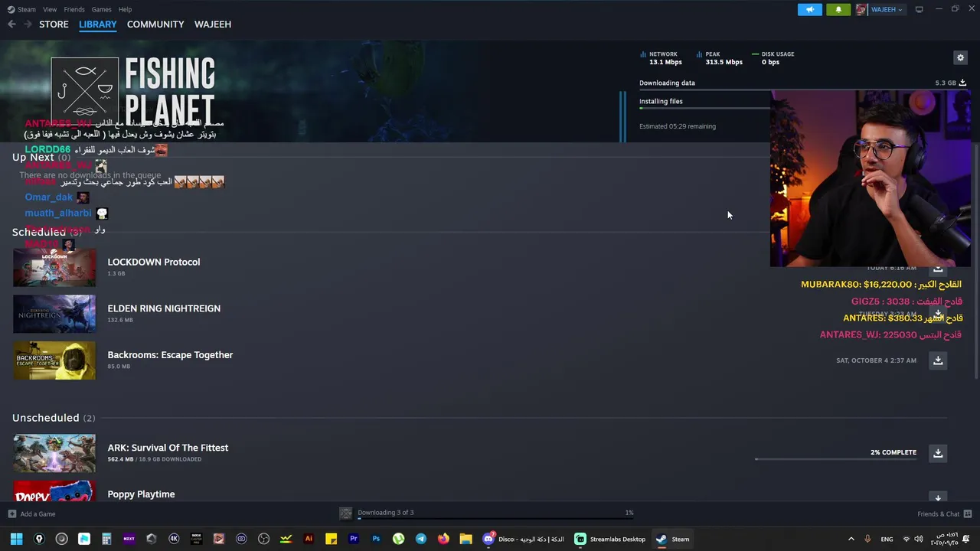This screenshot has width=980, height=551.
Task: Show hidden system tray icons chevron
Action: tap(851, 540)
